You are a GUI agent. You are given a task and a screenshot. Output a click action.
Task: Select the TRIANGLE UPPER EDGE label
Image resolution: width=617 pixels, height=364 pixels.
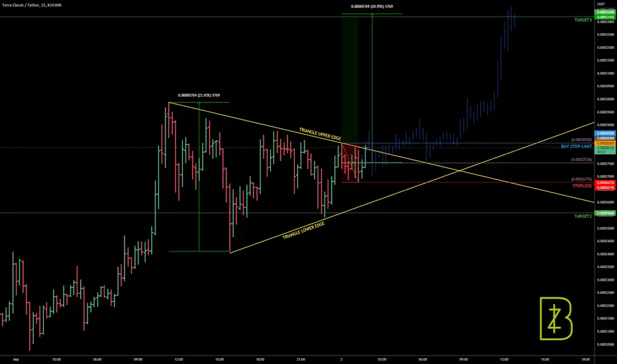[x=320, y=134]
